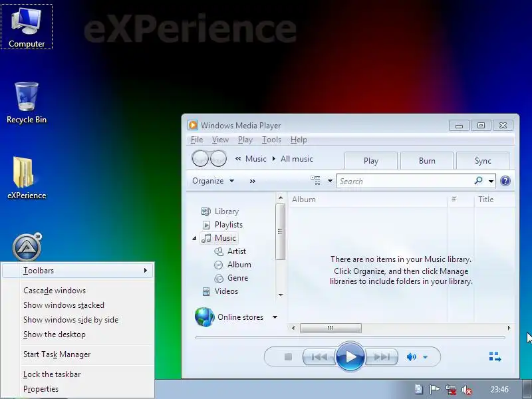
Task: Select Library in navigation pane
Action: [221, 211]
